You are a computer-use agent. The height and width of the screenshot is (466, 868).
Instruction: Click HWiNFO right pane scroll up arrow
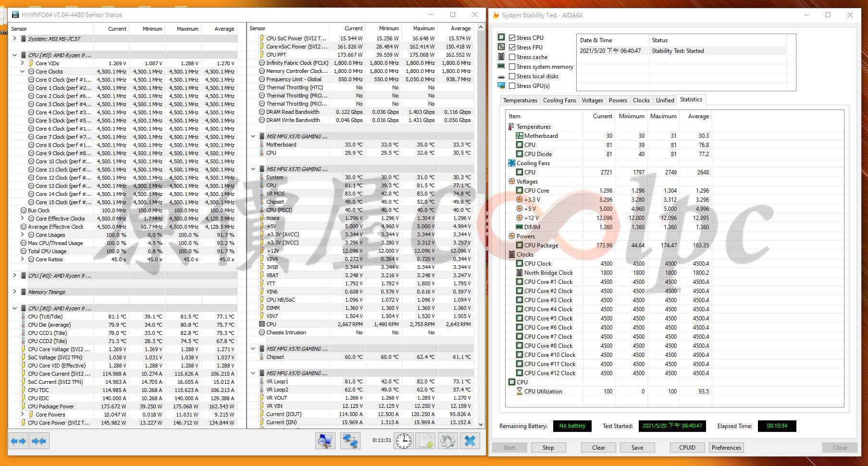(481, 27)
